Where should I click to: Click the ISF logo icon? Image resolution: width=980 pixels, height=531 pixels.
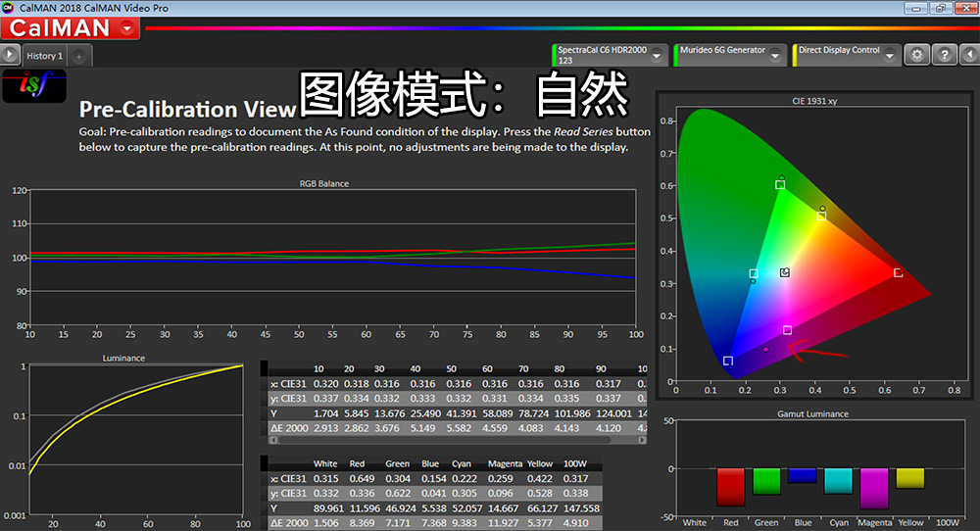click(34, 85)
